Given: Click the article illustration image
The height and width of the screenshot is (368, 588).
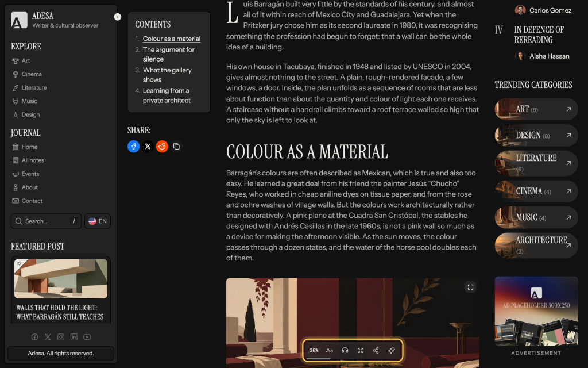Looking at the screenshot, I should pyautogui.click(x=353, y=323).
